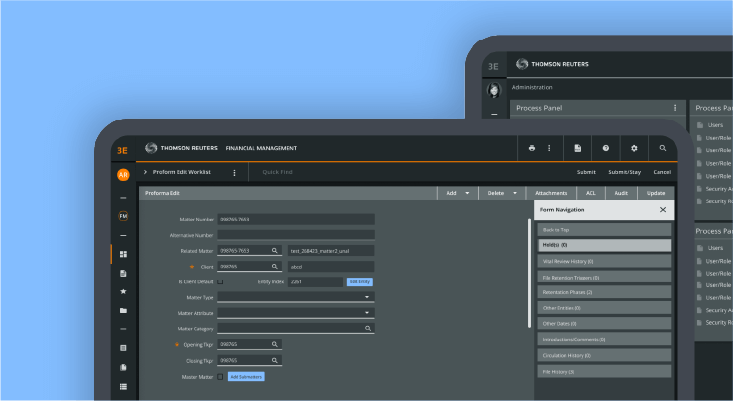Expand the Proform Edit Worklist chevron

point(145,172)
